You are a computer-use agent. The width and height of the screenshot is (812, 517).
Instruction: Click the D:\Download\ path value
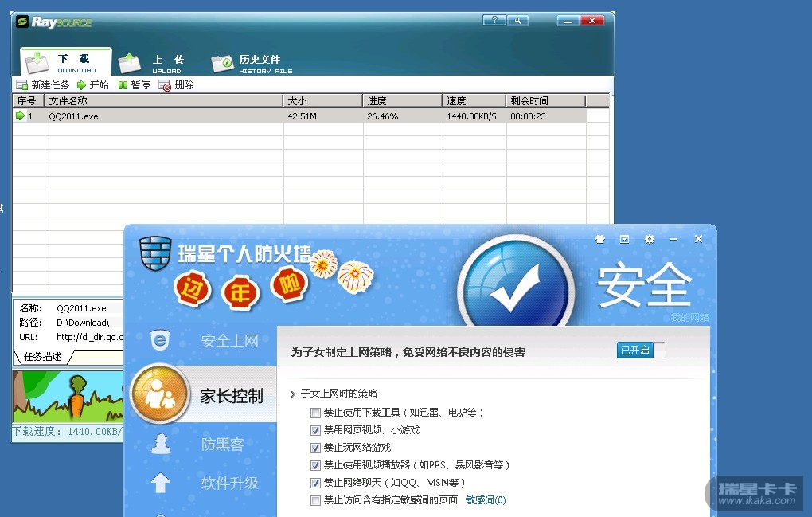pos(83,322)
